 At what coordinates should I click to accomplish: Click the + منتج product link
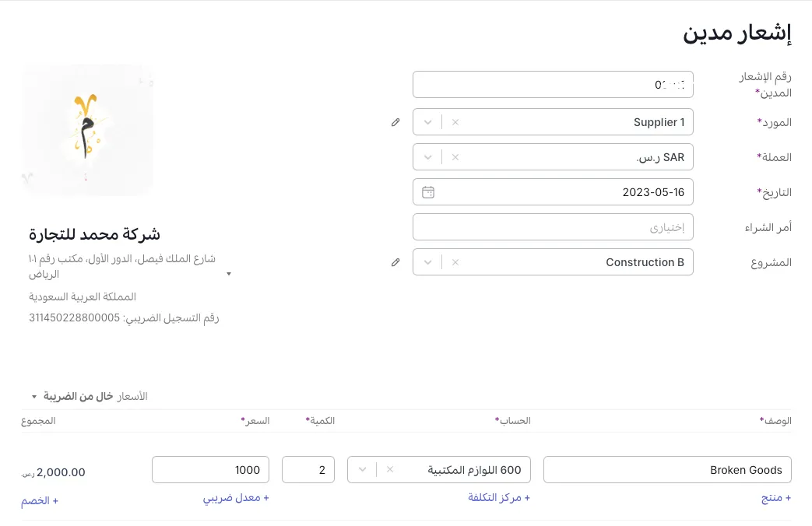pyautogui.click(x=775, y=497)
